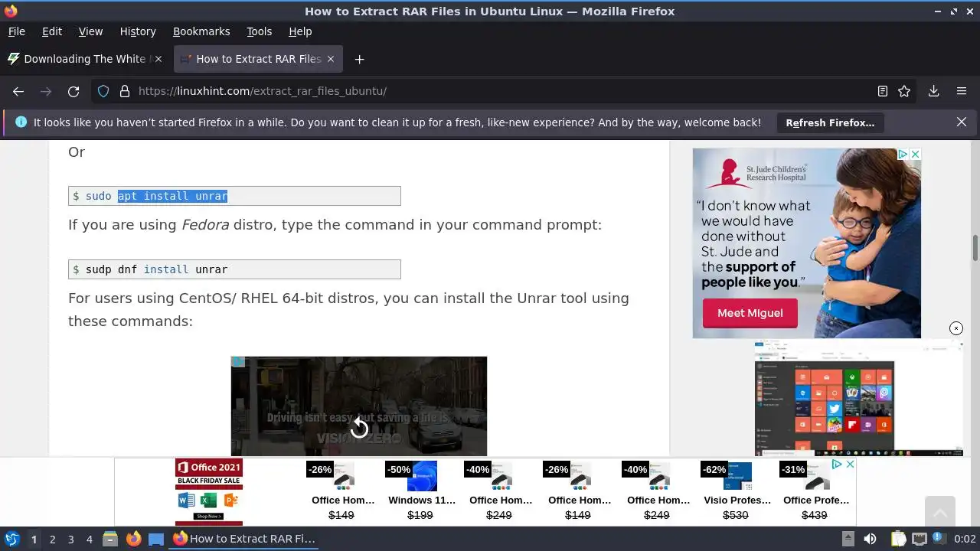Show site security padlock info
Viewport: 980px width, 551px height.
click(x=124, y=91)
